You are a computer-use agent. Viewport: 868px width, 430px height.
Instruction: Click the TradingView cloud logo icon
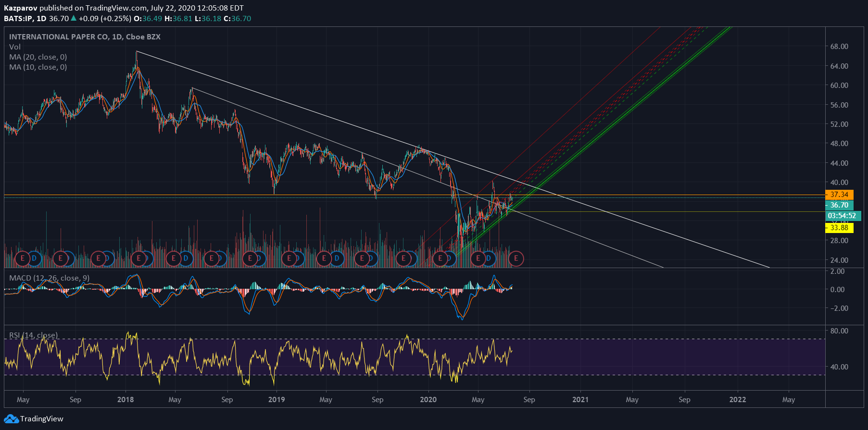[x=11, y=419]
